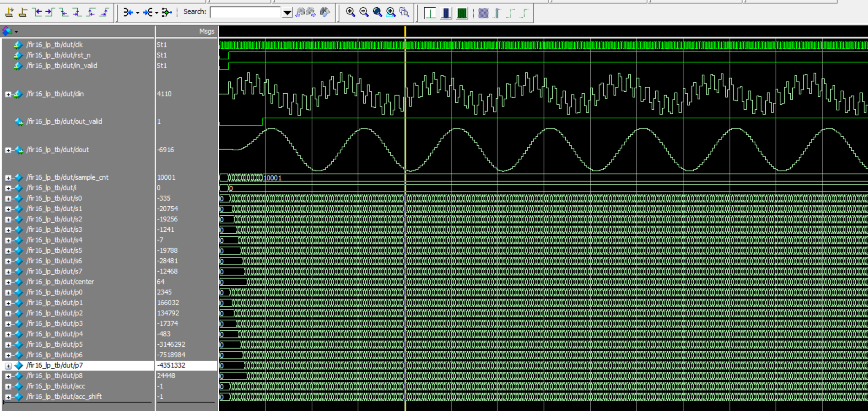Viewport: 868px width, 411px height.
Task: Jump to previous rising edge
Action: click(90, 13)
